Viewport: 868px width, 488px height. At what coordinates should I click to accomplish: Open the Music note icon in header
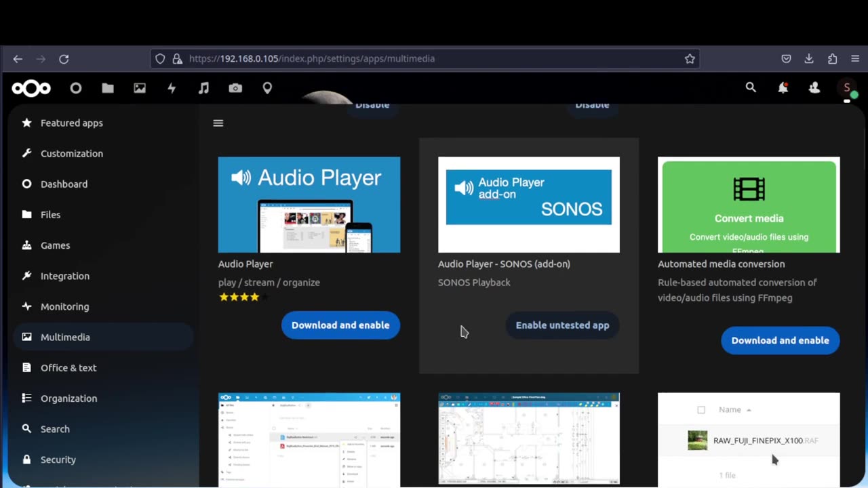pyautogui.click(x=203, y=88)
